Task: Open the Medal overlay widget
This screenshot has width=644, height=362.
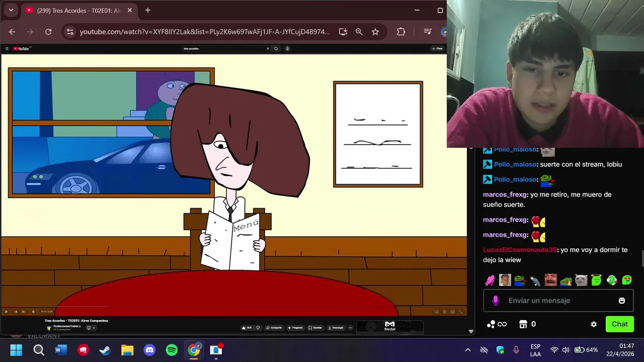Action: (390, 326)
